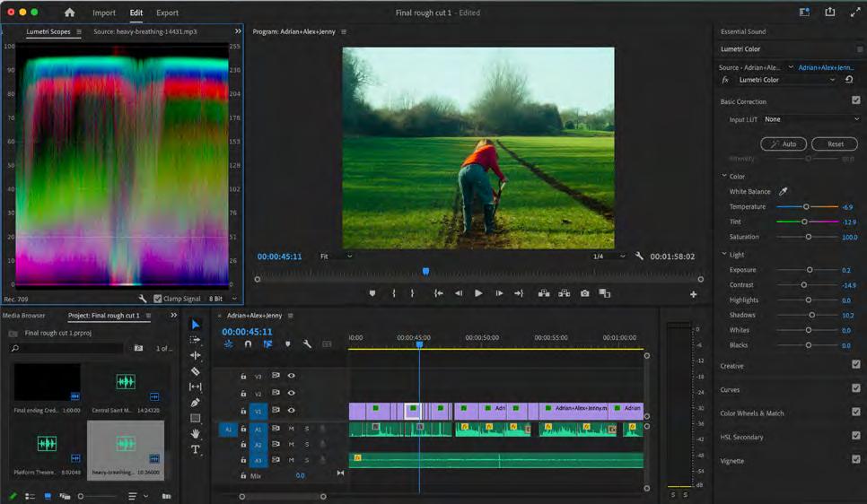Adjust Exposure slider handle

point(809,270)
